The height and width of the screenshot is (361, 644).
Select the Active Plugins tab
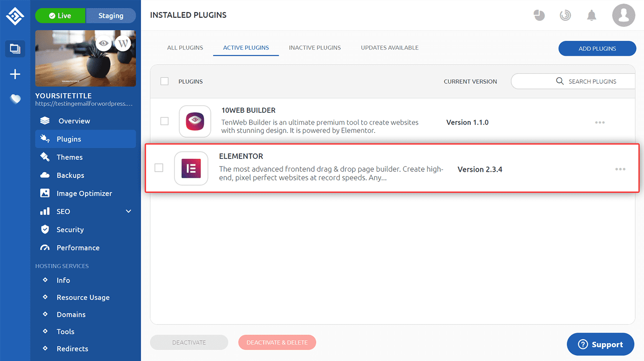coord(246,48)
